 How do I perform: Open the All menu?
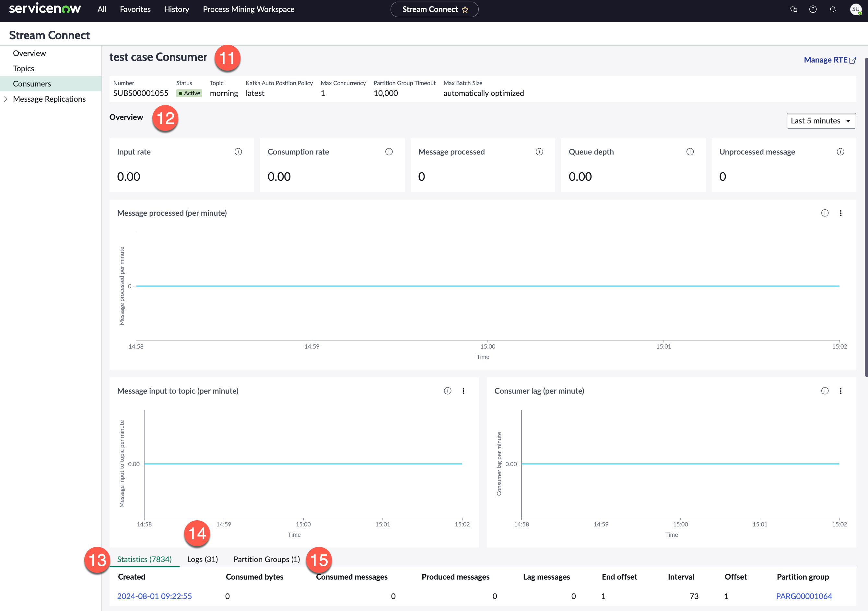tap(102, 9)
